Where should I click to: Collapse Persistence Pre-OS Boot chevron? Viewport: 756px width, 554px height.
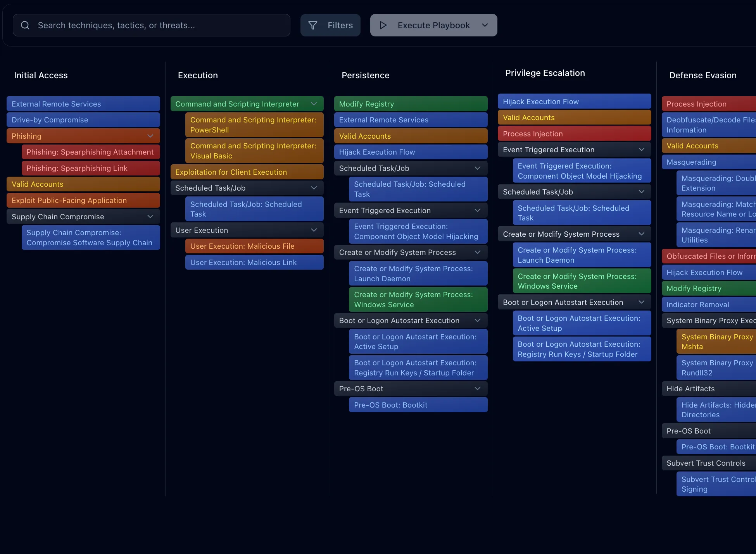point(478,389)
